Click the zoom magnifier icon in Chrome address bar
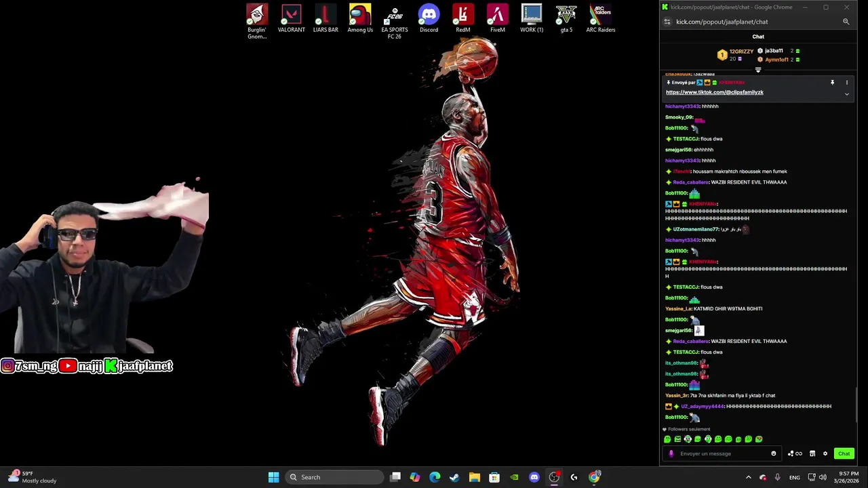 [x=846, y=22]
